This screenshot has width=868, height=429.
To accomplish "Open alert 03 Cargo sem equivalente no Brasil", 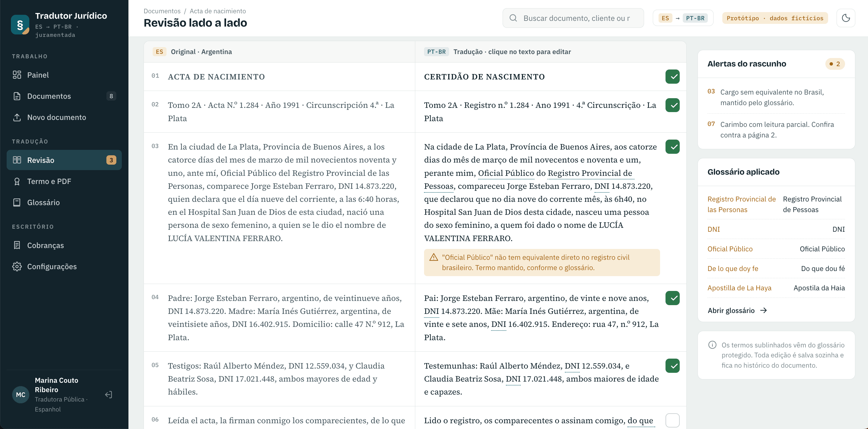I will coord(776,97).
